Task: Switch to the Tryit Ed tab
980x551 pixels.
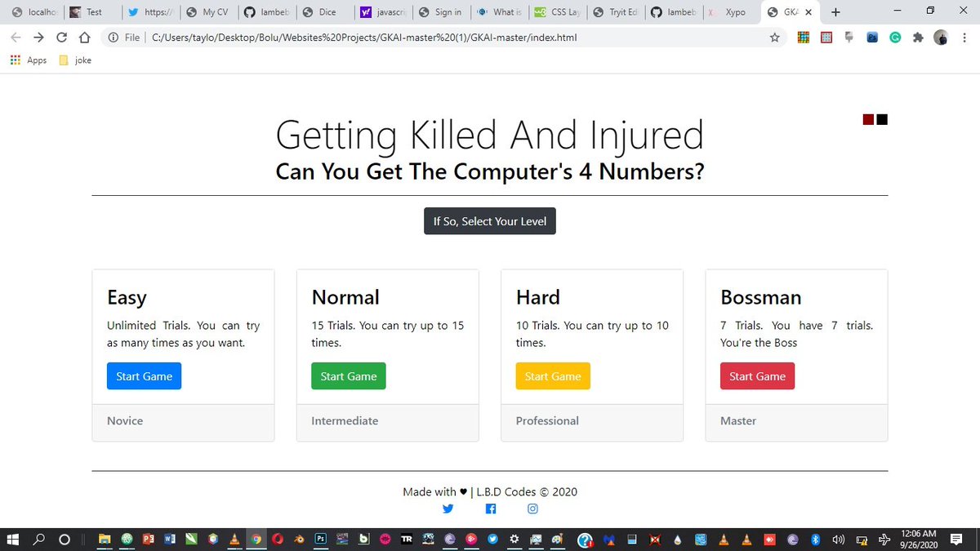Action: [615, 12]
